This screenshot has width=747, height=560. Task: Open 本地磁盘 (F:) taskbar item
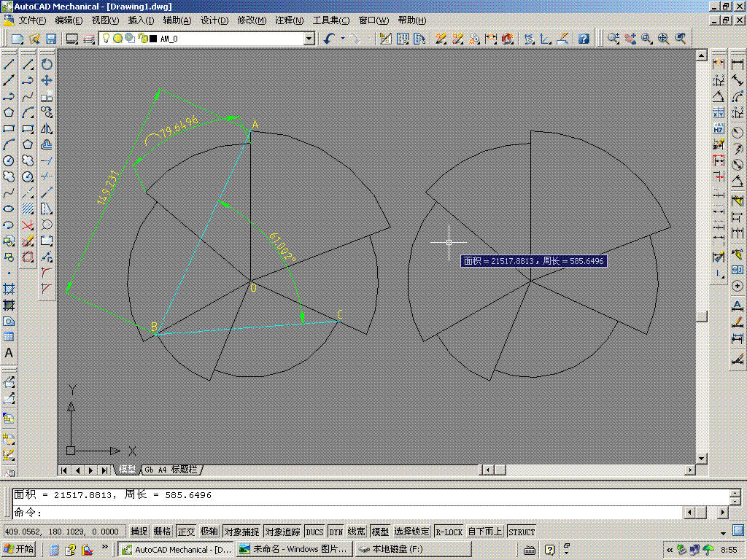[414, 549]
